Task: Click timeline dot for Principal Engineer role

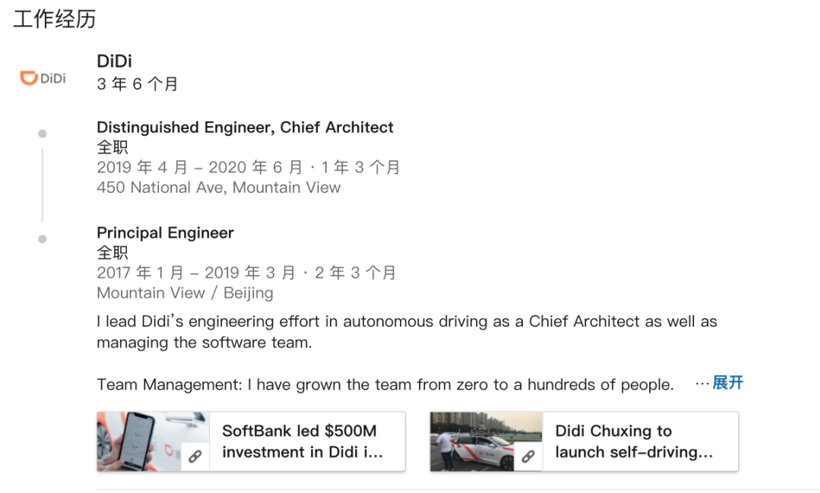Action: [x=42, y=239]
